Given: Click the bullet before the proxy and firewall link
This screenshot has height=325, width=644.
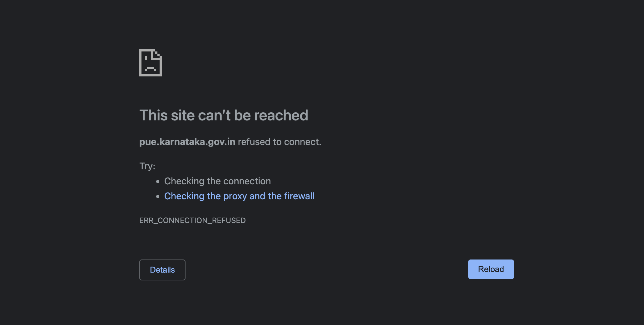Looking at the screenshot, I should click(158, 196).
